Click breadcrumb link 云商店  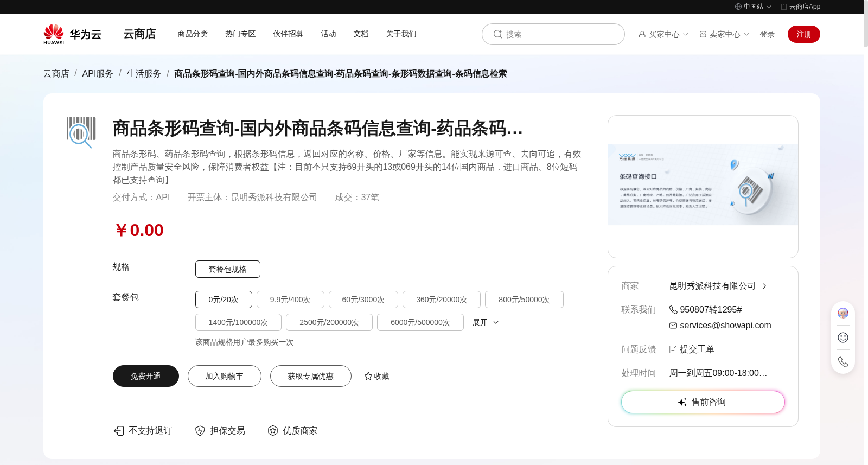[x=56, y=73]
